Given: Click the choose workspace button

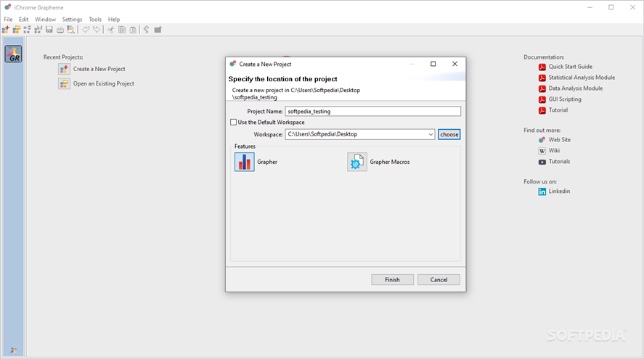Looking at the screenshot, I should pos(449,134).
